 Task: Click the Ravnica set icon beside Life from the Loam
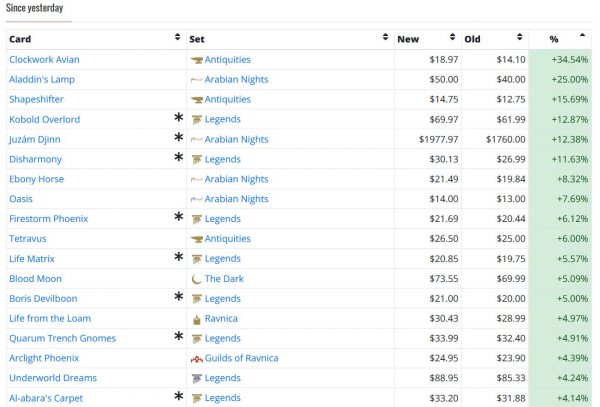196,318
